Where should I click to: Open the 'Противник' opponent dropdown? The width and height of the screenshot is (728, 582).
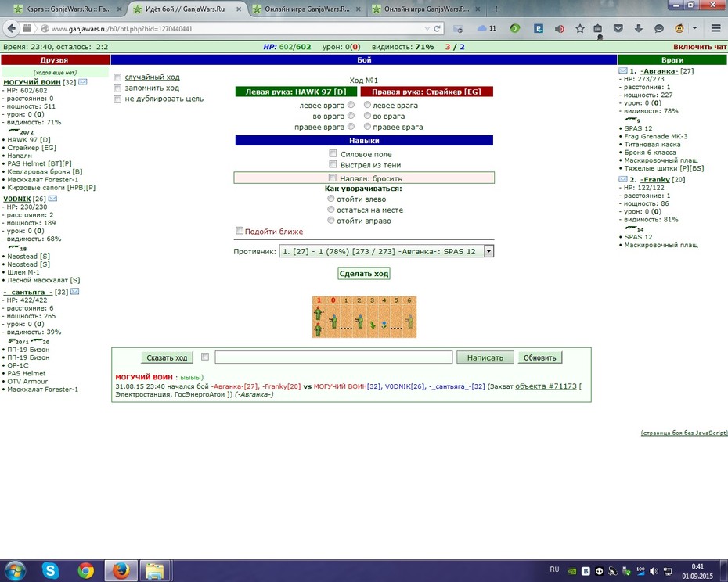tap(386, 251)
